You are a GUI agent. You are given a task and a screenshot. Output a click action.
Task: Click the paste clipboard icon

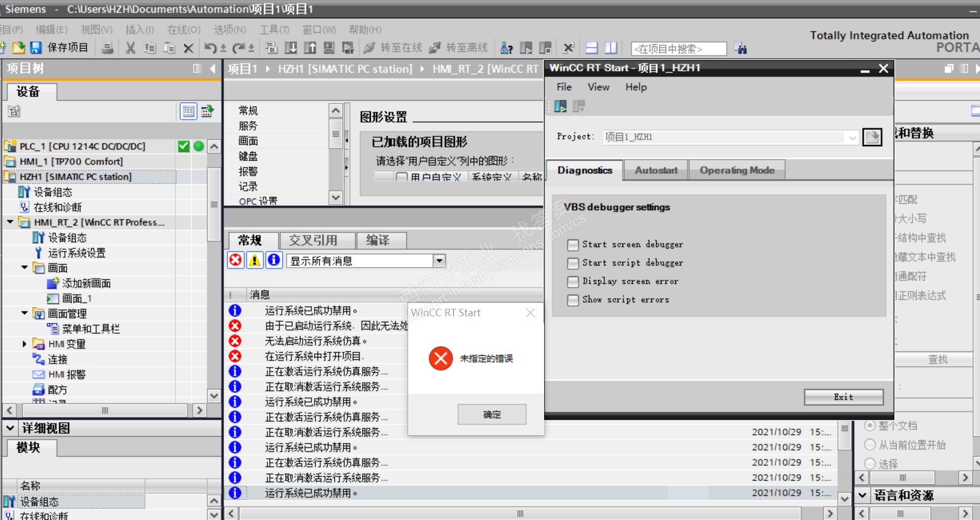[x=169, y=48]
